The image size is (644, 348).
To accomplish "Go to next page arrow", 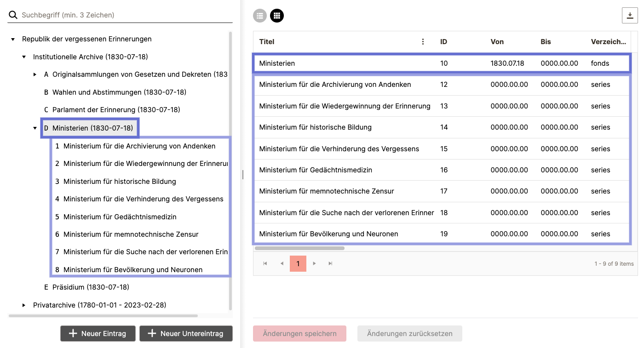I will coord(315,263).
